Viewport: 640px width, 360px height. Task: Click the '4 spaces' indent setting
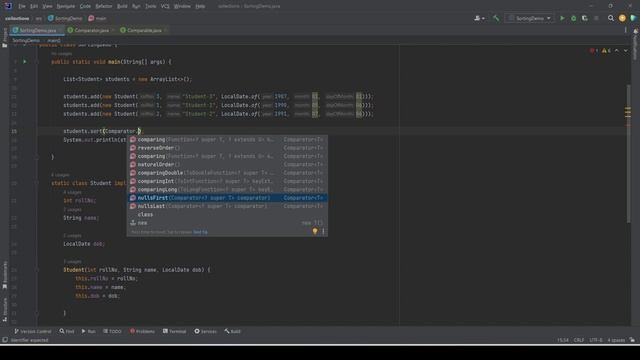(616, 340)
